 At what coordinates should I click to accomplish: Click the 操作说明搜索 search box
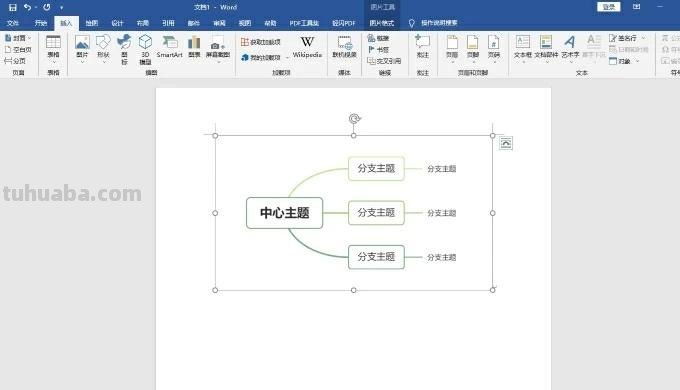click(x=439, y=23)
